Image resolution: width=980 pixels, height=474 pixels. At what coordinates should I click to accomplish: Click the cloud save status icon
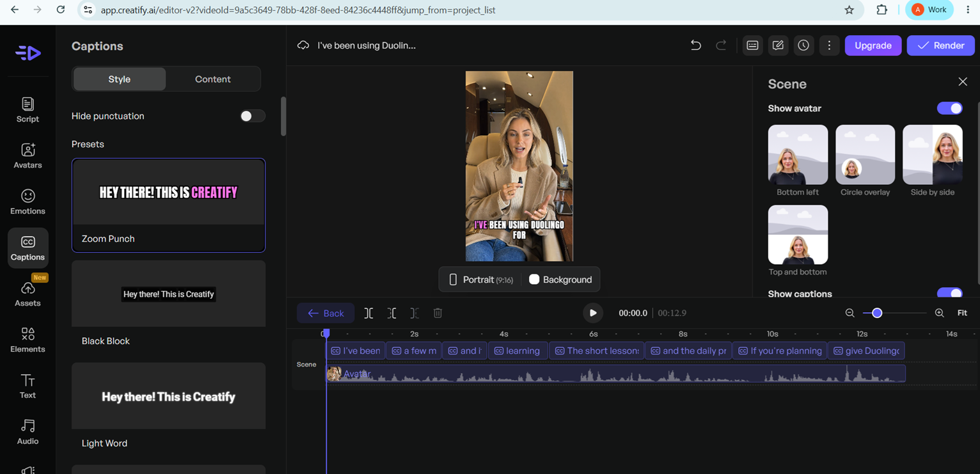303,45
